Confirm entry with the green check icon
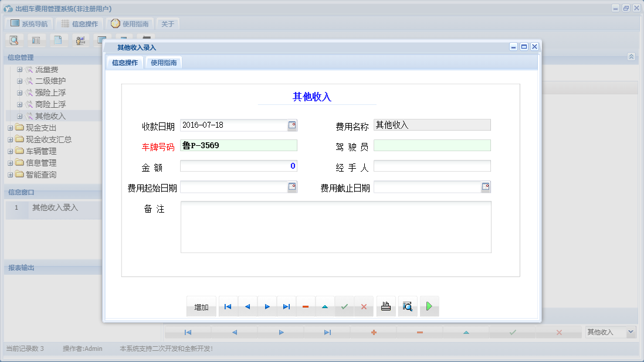This screenshot has height=362, width=644. coord(344,306)
